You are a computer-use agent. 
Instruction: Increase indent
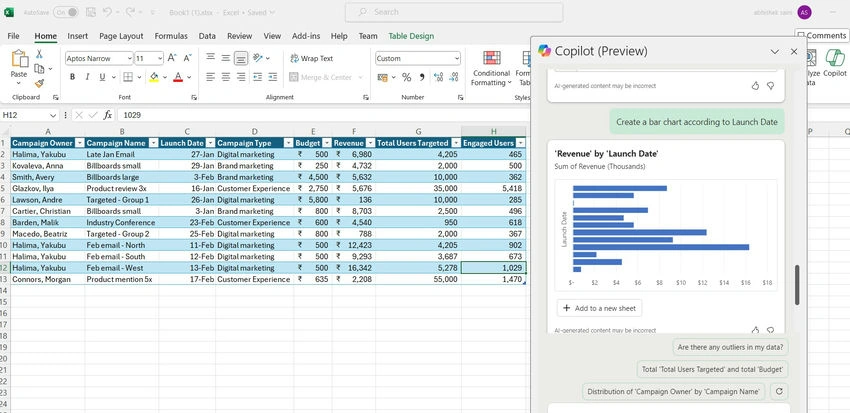pos(273,77)
